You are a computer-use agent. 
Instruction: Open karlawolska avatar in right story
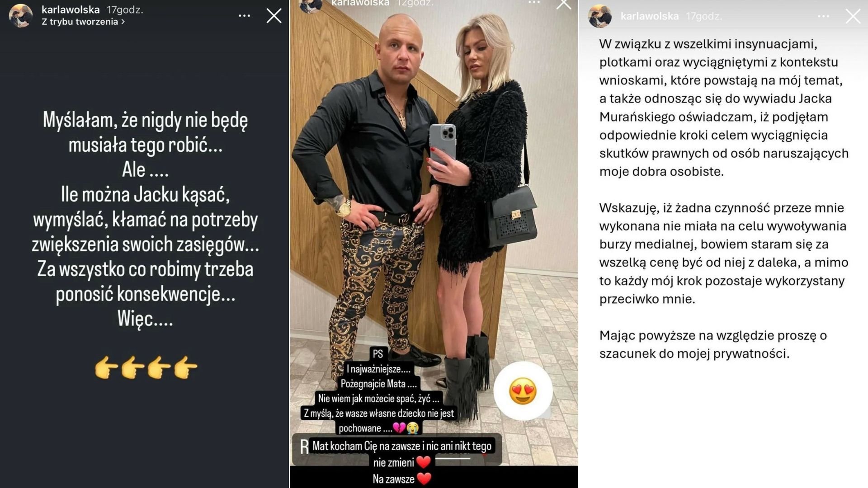click(x=599, y=16)
